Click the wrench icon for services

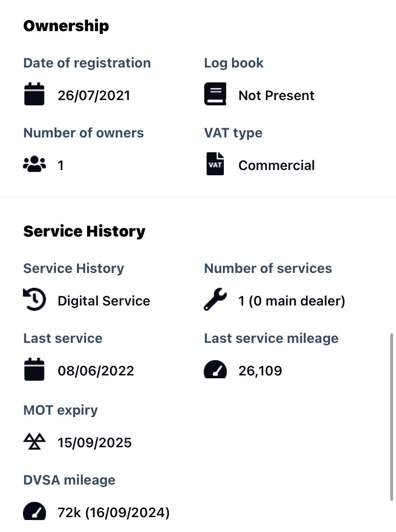(215, 299)
